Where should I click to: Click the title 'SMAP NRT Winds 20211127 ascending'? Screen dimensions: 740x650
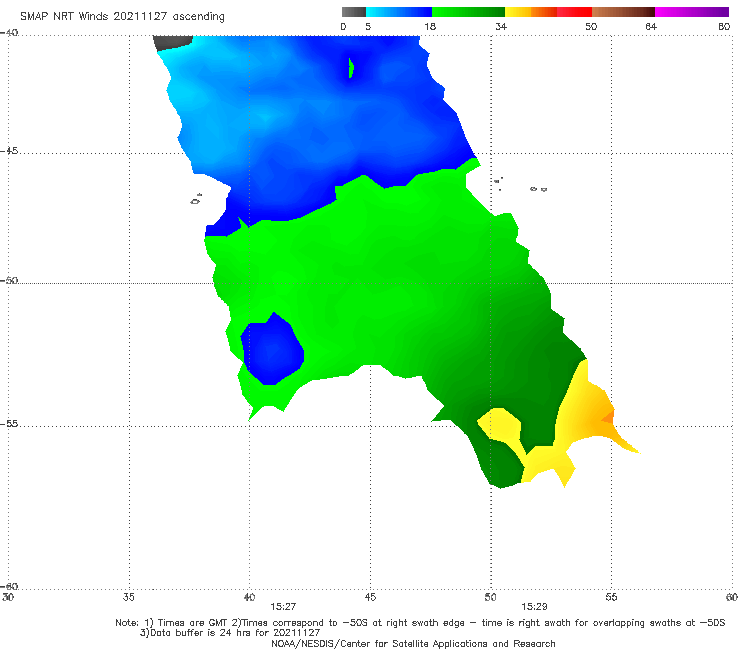122,17
